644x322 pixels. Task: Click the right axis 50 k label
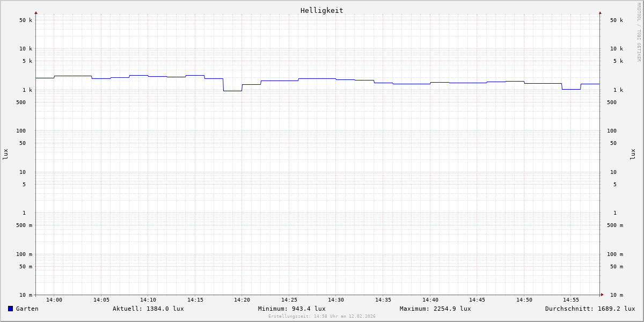pyautogui.click(x=617, y=20)
